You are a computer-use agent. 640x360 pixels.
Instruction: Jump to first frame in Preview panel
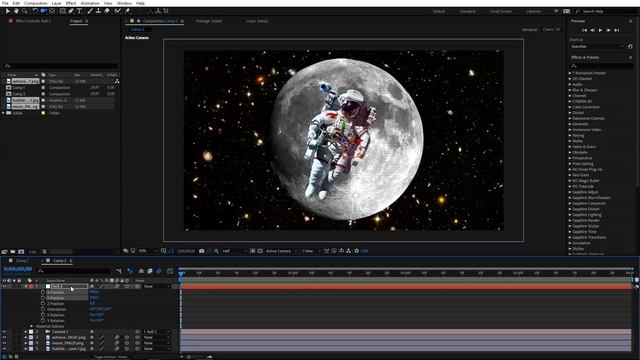(x=584, y=30)
